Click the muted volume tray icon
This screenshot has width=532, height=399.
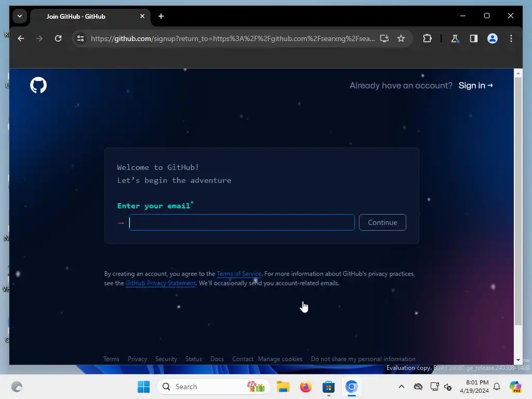[x=448, y=387]
